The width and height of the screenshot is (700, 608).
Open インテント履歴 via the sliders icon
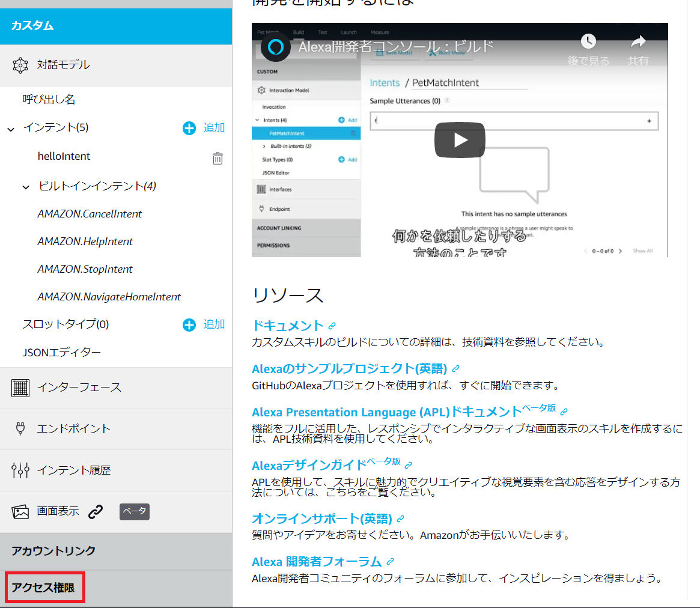pos(20,470)
